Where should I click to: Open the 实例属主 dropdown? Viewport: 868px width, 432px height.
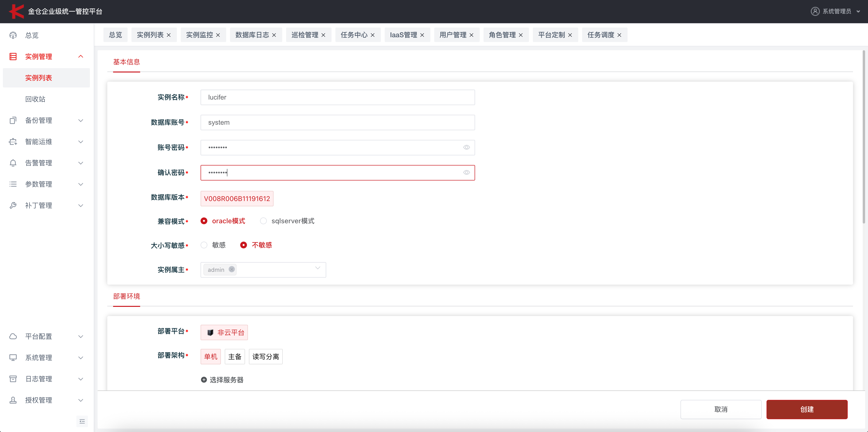[317, 268]
